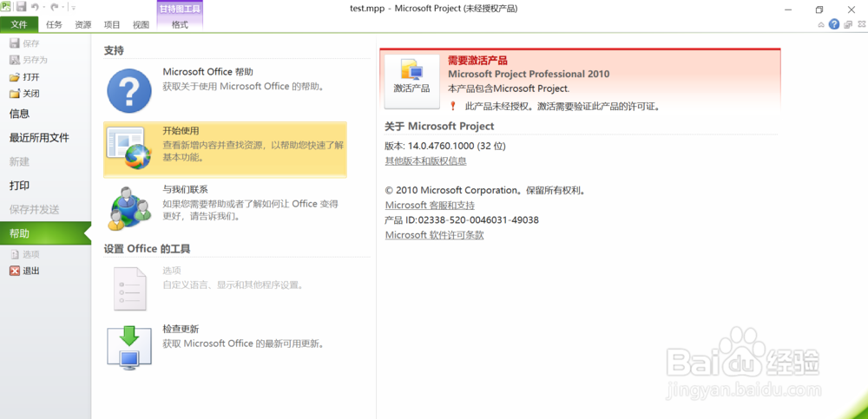
Task: Switch to the 任务 ribbon tab
Action: click(x=54, y=24)
